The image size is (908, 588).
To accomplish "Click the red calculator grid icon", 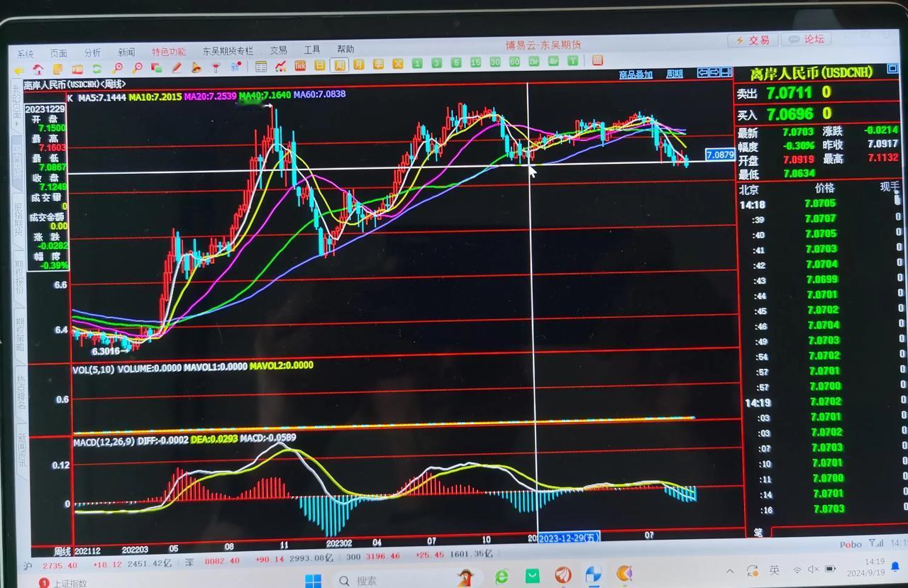I will [x=597, y=60].
